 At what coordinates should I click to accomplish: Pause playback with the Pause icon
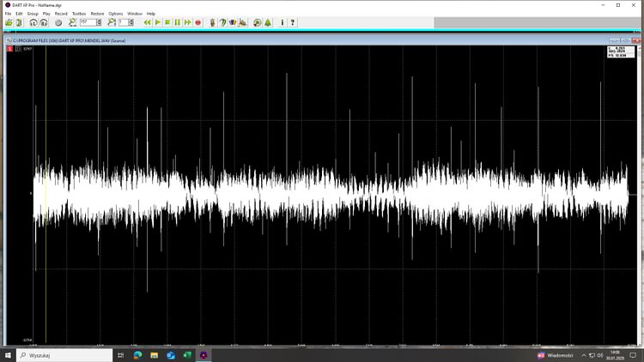[x=178, y=22]
